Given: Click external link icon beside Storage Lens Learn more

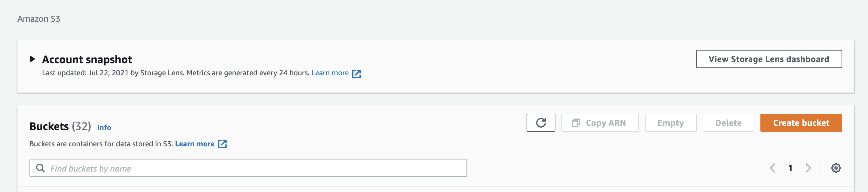Looking at the screenshot, I should tap(356, 73).
